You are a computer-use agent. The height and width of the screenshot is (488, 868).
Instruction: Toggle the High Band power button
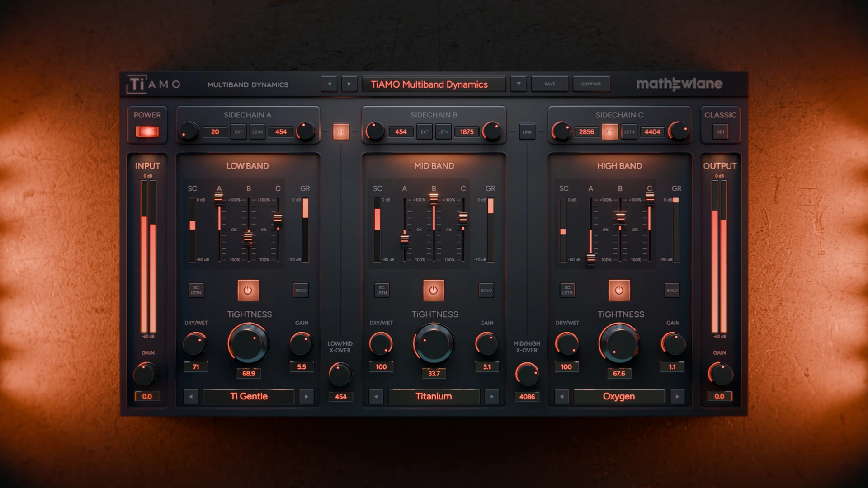619,291
